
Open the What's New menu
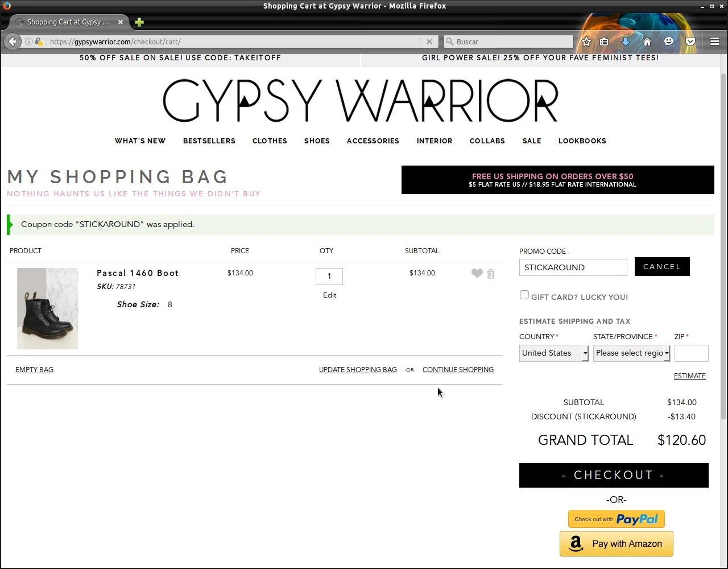coord(140,141)
